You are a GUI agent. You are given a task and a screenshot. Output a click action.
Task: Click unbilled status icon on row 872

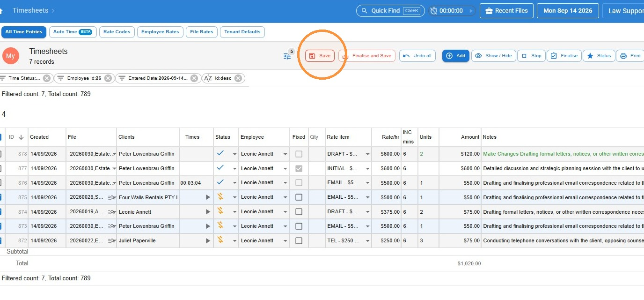coord(220,240)
